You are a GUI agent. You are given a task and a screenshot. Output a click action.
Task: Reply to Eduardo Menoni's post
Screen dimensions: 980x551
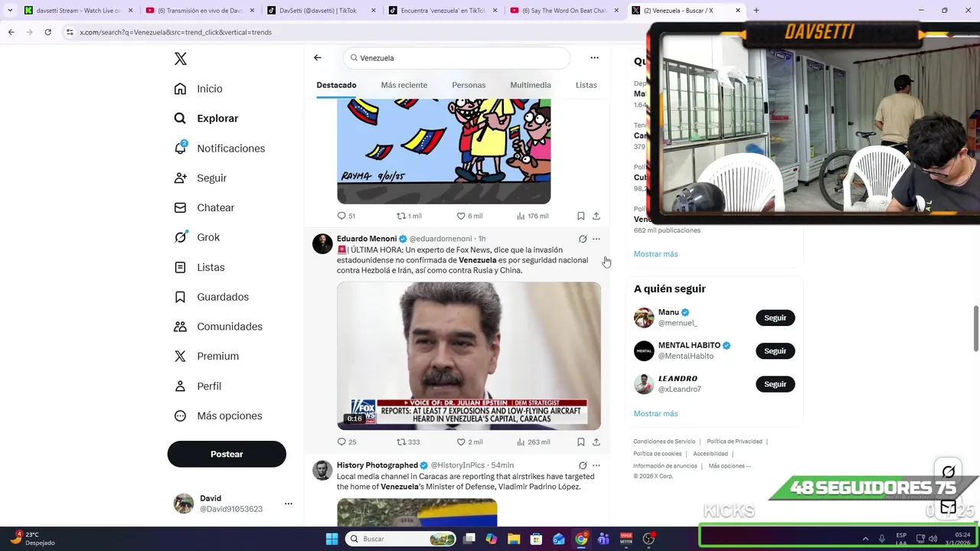click(346, 442)
